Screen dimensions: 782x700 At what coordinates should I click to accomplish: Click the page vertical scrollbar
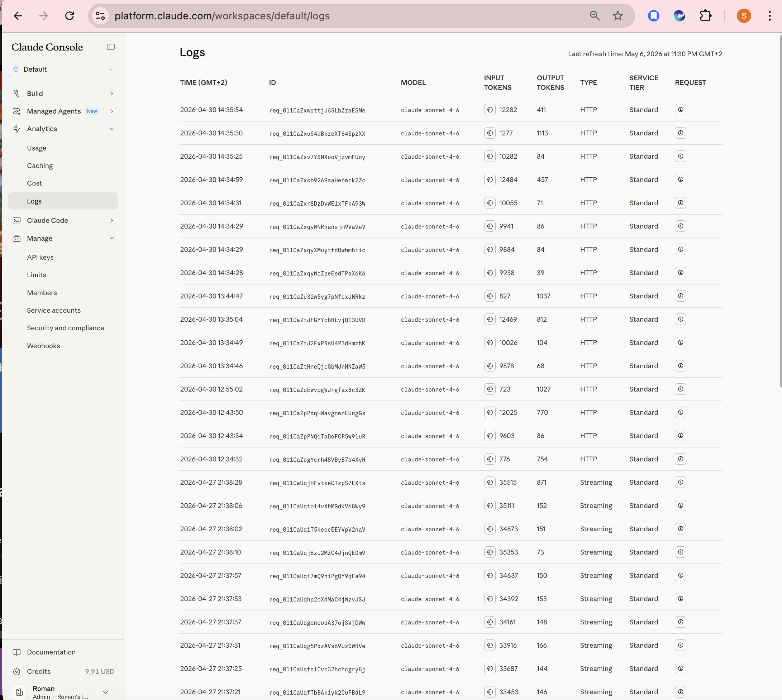click(x=780, y=211)
